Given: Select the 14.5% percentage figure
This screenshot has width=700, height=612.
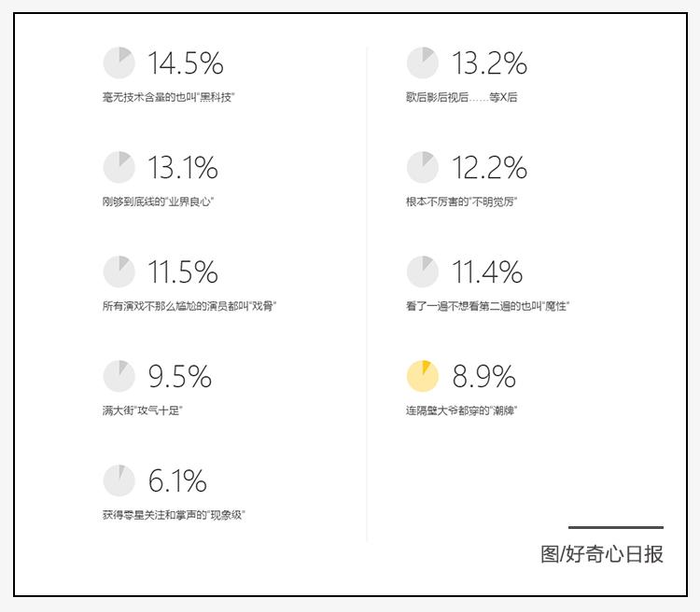Looking at the screenshot, I should coord(186,63).
